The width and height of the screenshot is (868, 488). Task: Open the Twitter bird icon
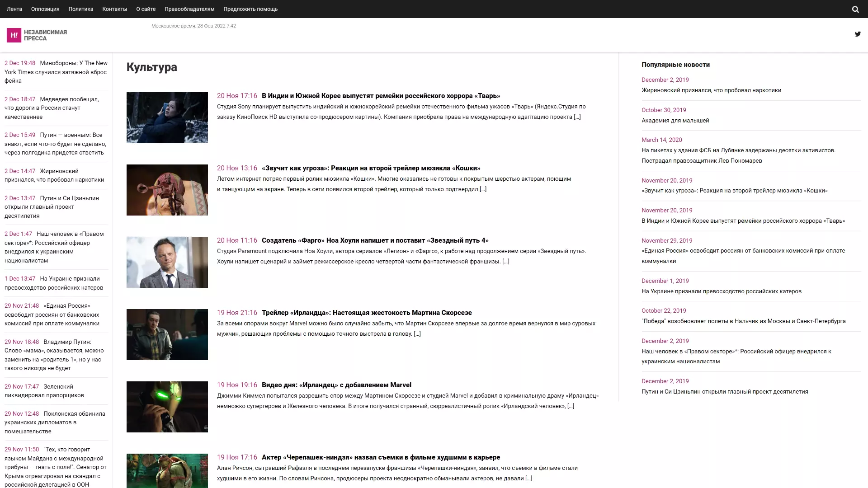click(858, 34)
